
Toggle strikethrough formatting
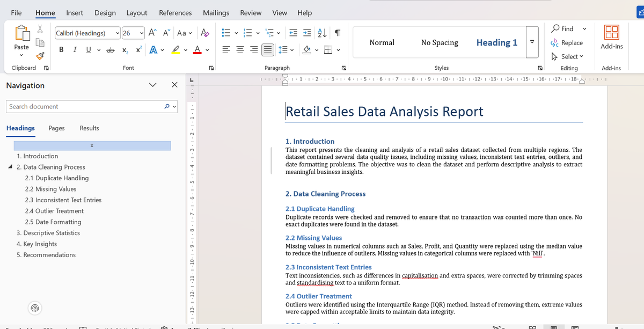[x=110, y=49]
